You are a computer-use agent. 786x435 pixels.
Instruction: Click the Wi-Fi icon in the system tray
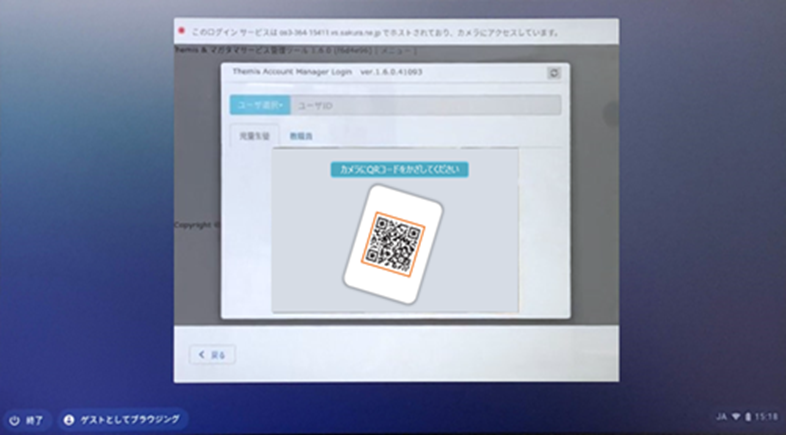(x=736, y=416)
